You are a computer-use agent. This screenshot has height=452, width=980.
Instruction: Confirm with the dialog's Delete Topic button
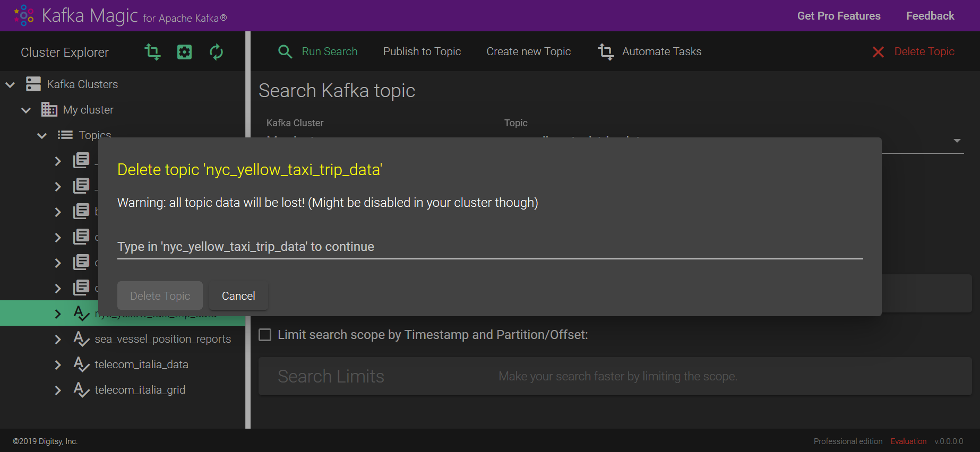click(x=160, y=295)
